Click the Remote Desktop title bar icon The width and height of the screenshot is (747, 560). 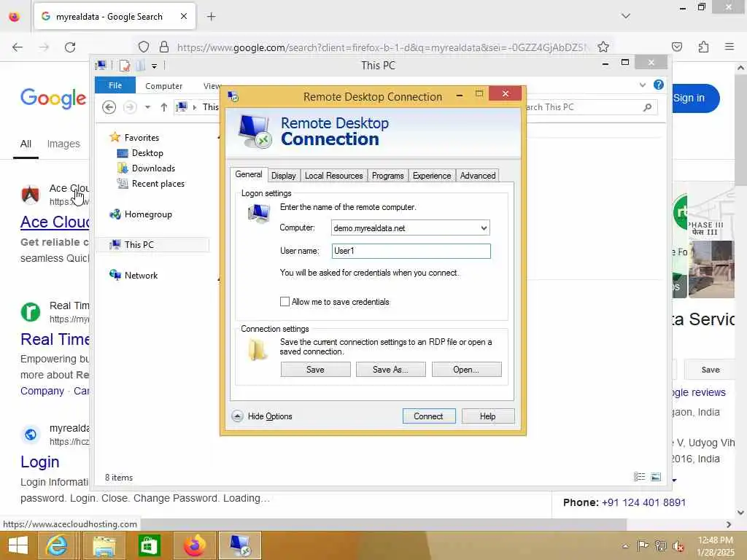click(233, 97)
